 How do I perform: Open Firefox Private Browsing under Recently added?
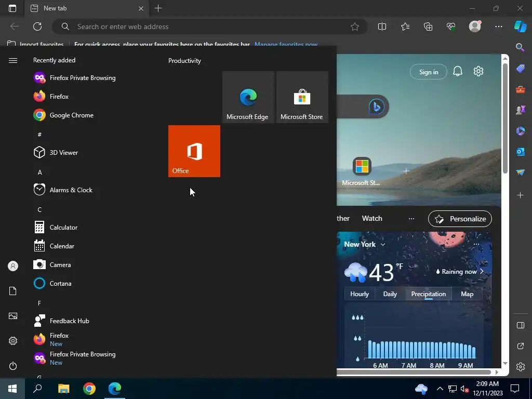(75, 78)
